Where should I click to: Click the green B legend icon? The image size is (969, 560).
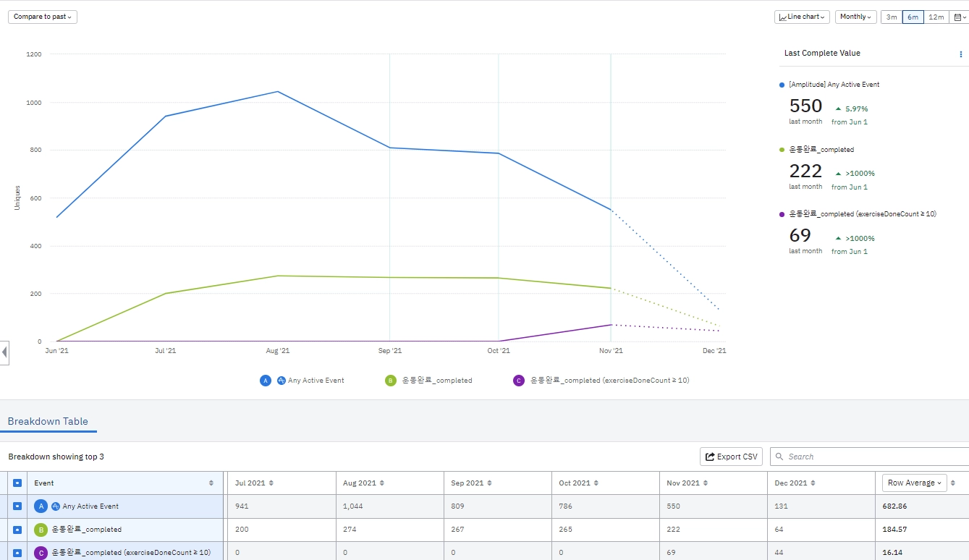coord(391,381)
